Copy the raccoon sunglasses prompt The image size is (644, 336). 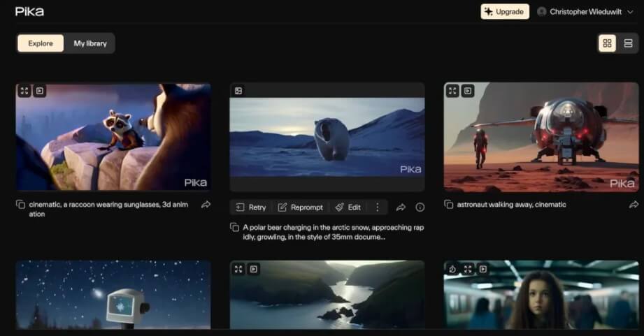pos(20,204)
